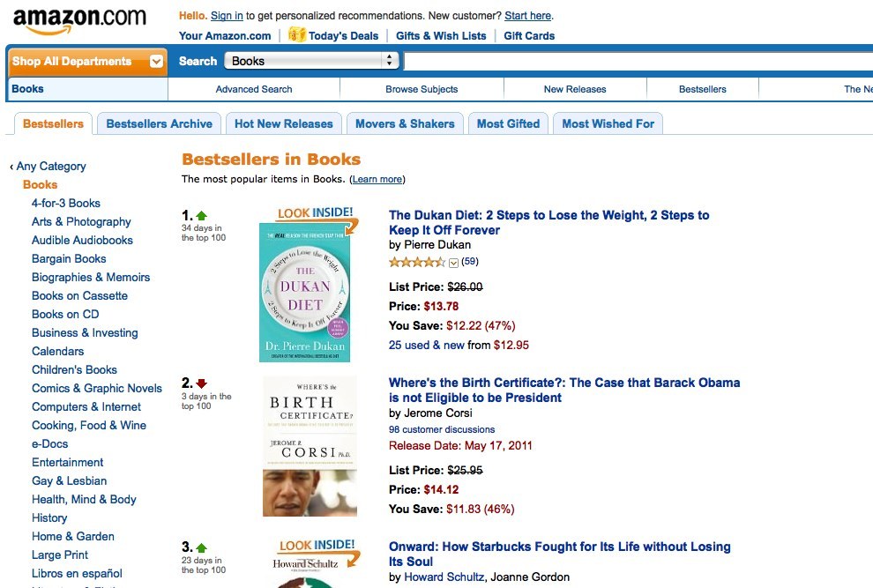
Task: Open the Movers & Shakers tab
Action: tap(405, 123)
